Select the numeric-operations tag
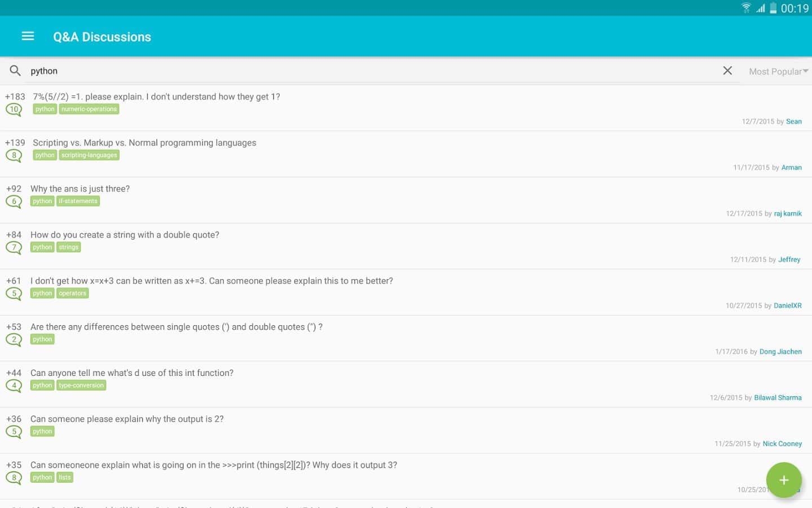The width and height of the screenshot is (812, 508). pos(89,110)
